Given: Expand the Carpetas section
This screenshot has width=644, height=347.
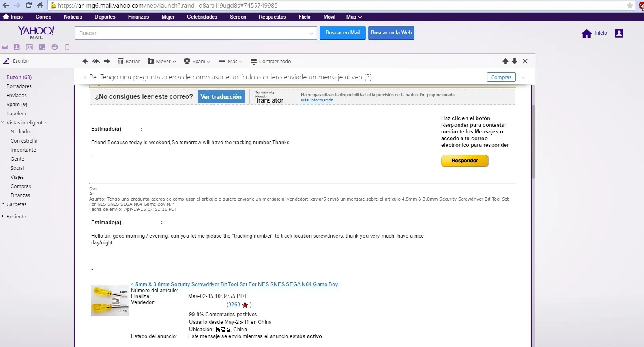Looking at the screenshot, I should tap(3, 204).
